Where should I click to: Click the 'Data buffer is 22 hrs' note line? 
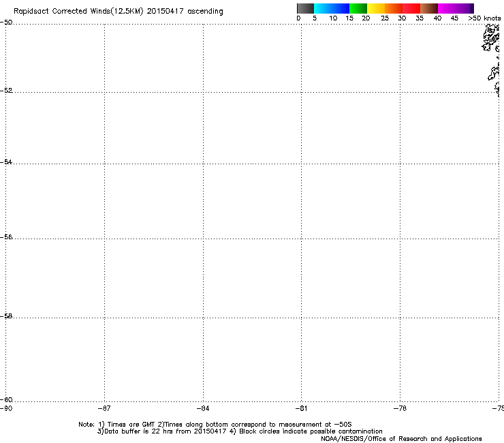tap(240, 431)
